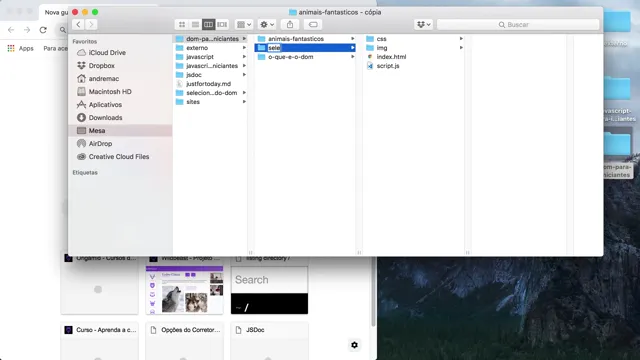Click Chrome's back arrow
640x360 pixels.
point(11,30)
